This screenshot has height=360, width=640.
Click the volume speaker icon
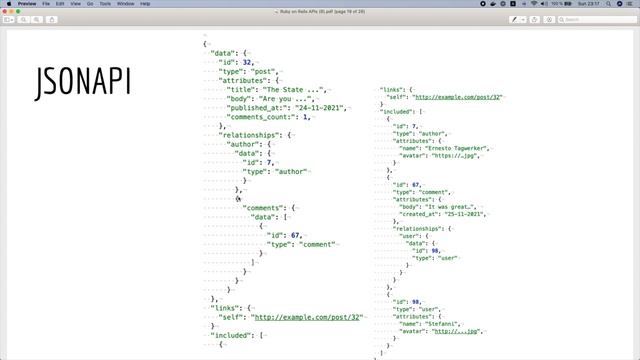pos(544,4)
